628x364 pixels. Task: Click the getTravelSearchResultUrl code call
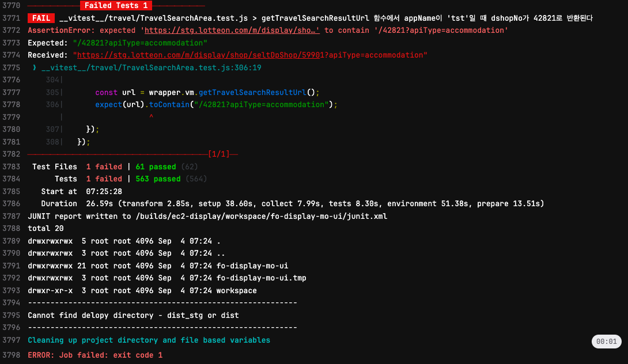tap(252, 93)
